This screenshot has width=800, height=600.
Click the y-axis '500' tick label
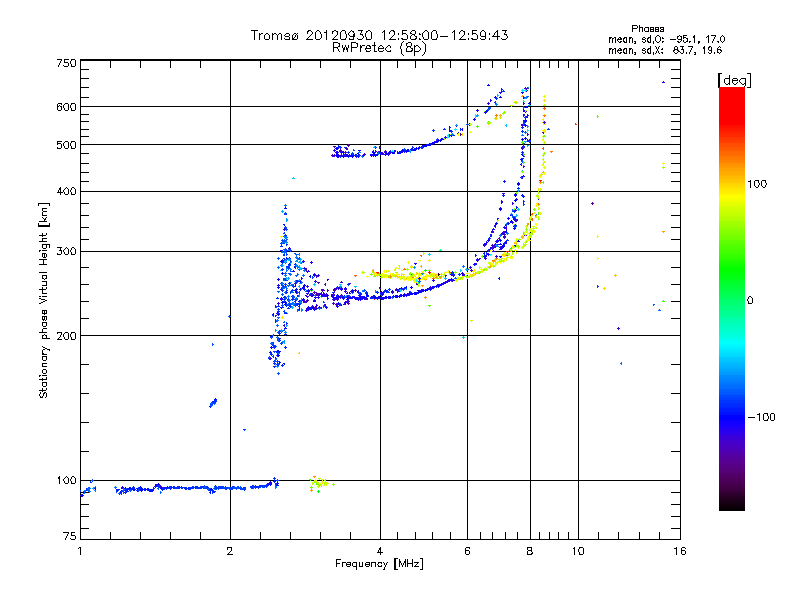pos(66,145)
